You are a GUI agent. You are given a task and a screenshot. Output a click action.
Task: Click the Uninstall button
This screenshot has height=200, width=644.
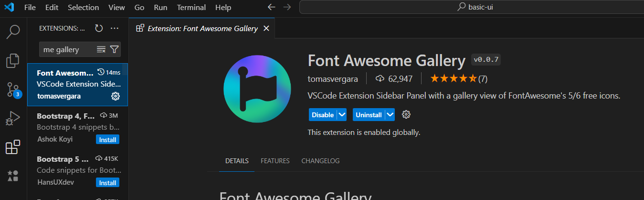[369, 115]
